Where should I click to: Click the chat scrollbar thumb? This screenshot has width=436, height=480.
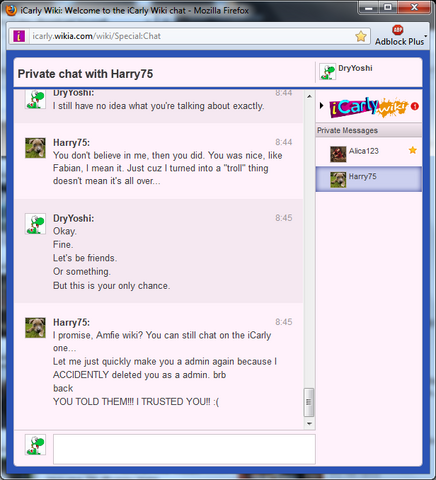point(309,402)
